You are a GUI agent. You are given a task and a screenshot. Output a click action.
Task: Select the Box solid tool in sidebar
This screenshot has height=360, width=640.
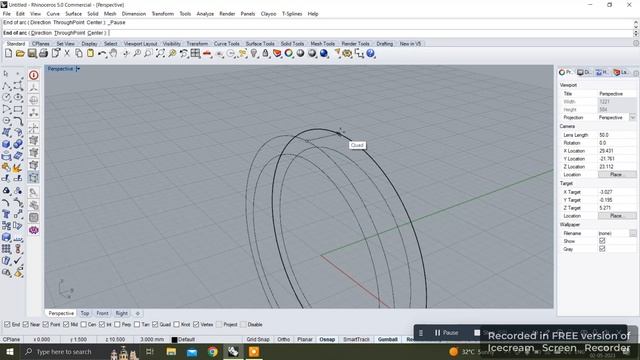pyautogui.click(x=6, y=144)
